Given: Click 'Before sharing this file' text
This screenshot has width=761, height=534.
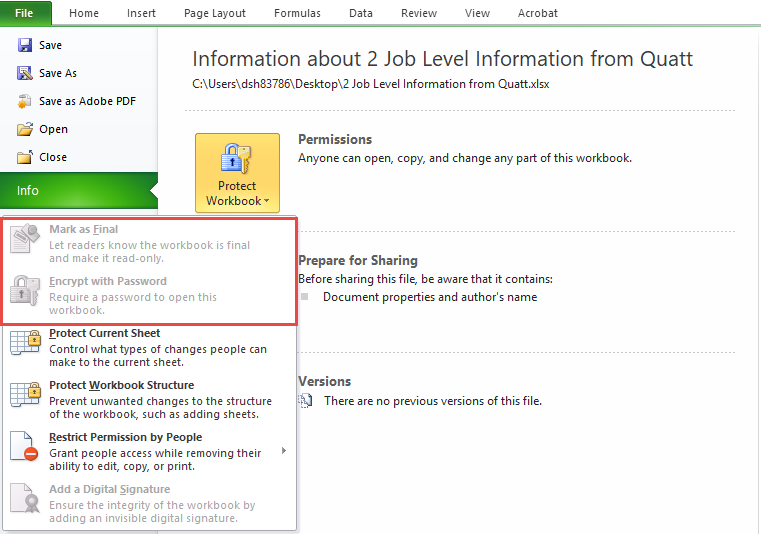Looking at the screenshot, I should [426, 279].
